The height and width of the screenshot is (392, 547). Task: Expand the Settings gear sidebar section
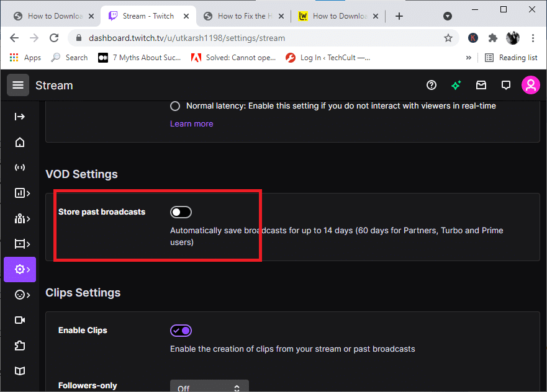click(x=20, y=269)
